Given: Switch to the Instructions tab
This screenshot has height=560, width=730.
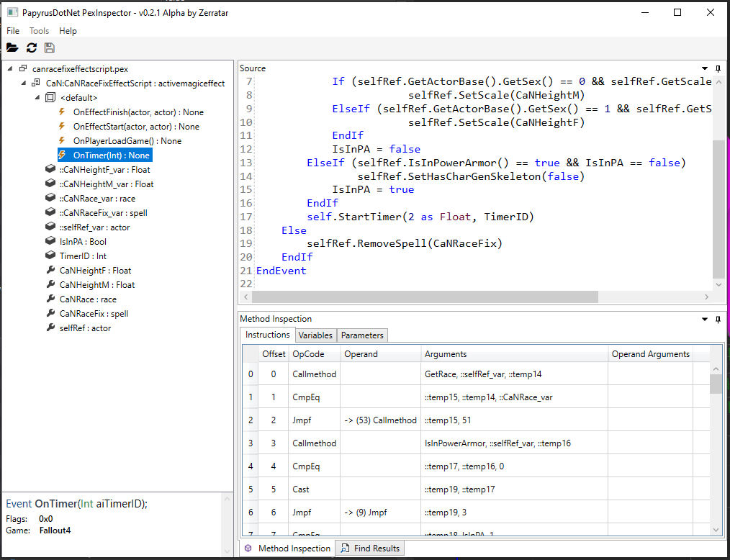Looking at the screenshot, I should [268, 335].
